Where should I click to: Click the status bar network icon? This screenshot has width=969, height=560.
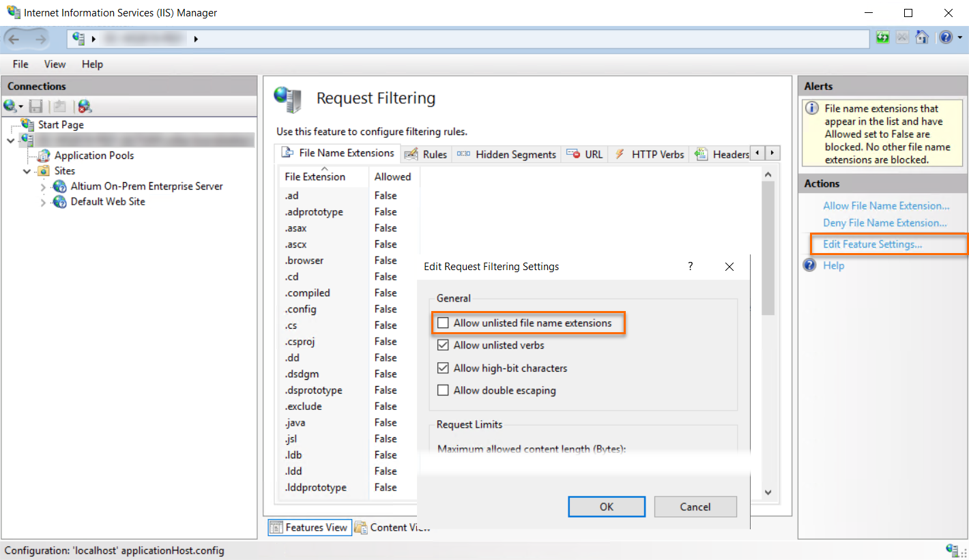click(953, 550)
